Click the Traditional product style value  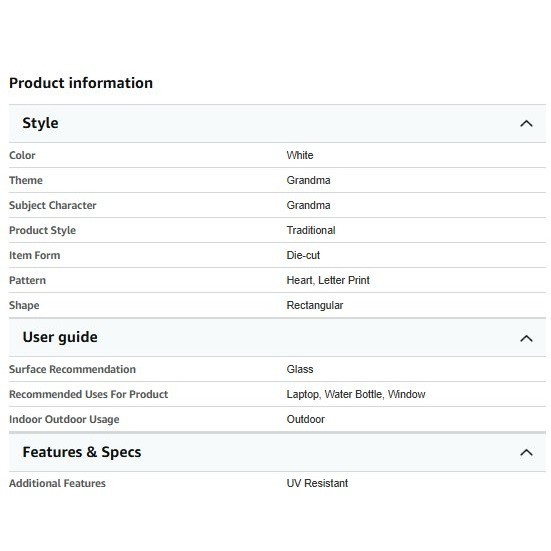click(311, 230)
